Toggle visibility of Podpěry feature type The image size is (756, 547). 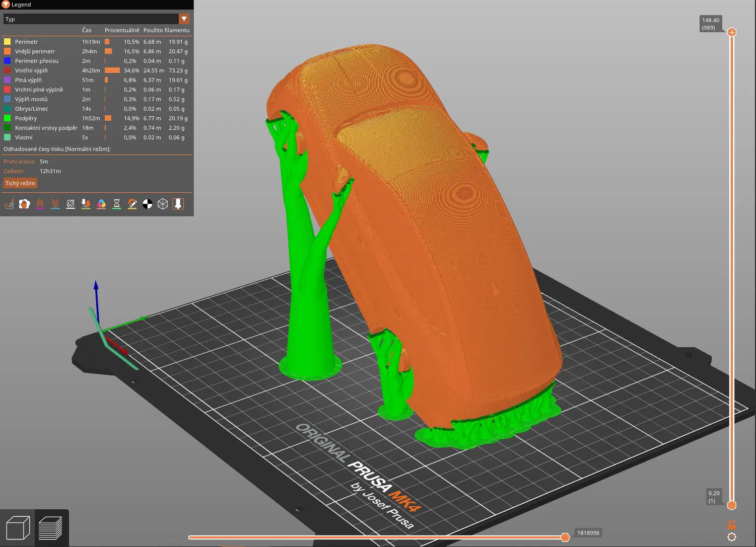click(x=26, y=118)
